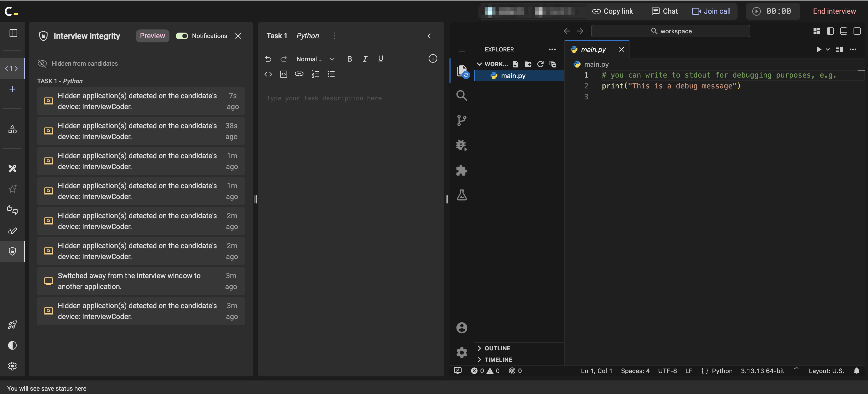Open the Chat panel
Screen dimensions: 868x394
pos(664,11)
